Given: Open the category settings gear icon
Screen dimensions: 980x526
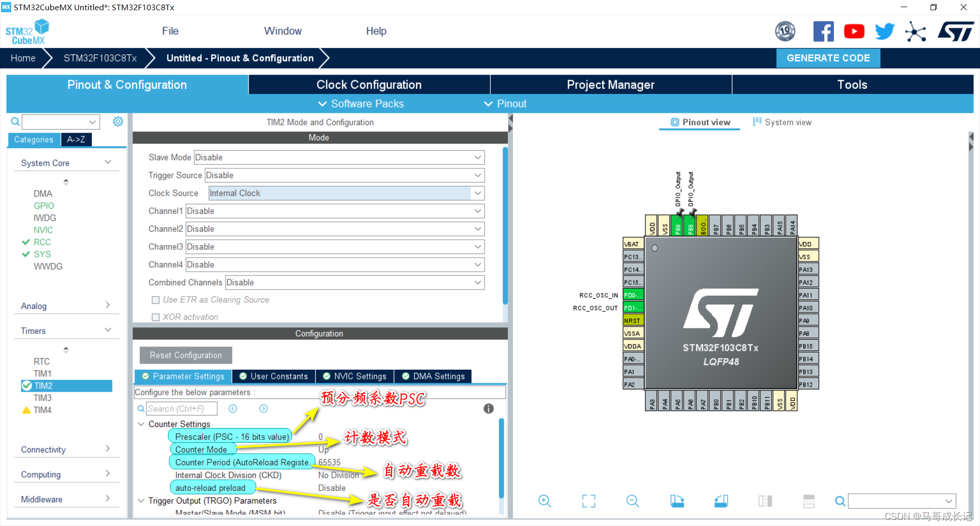Looking at the screenshot, I should [118, 122].
